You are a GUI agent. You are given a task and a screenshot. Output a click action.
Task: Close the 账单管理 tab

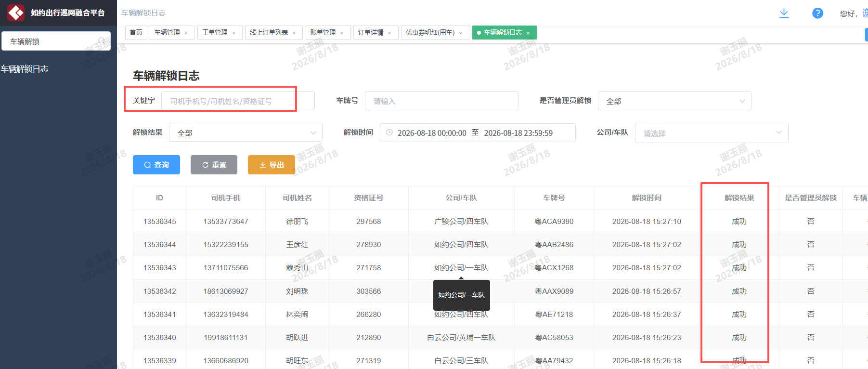pyautogui.click(x=342, y=33)
